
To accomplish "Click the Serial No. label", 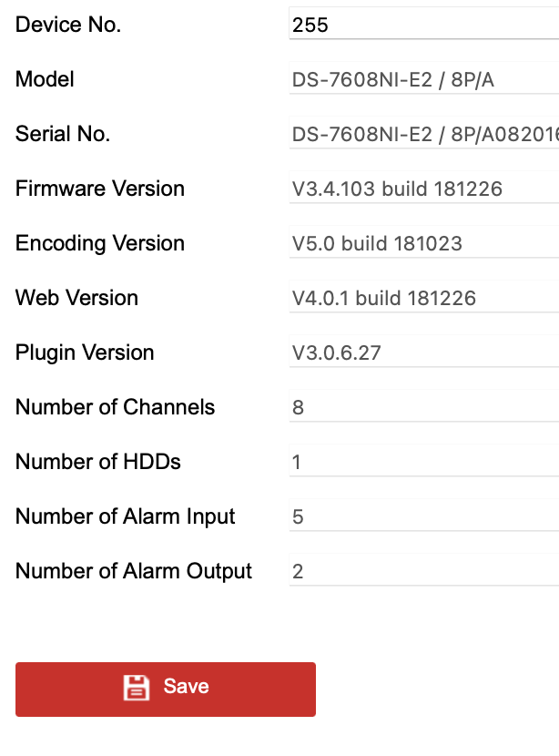I will click(x=63, y=134).
